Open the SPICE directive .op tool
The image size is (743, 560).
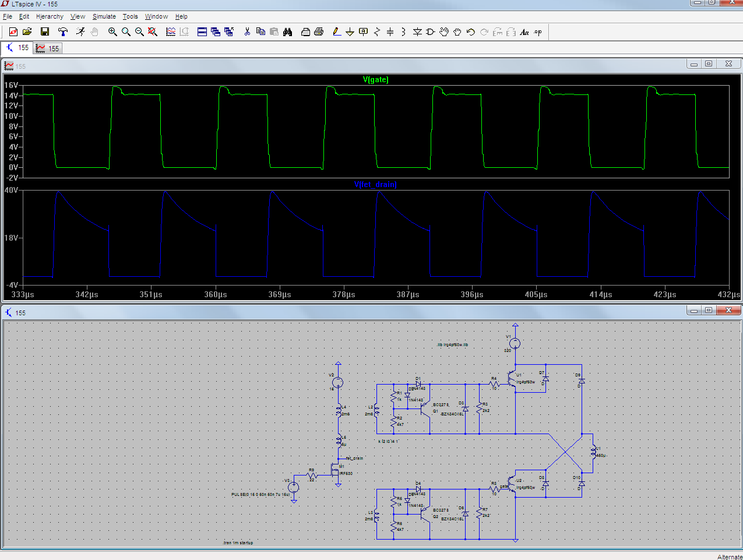click(538, 32)
